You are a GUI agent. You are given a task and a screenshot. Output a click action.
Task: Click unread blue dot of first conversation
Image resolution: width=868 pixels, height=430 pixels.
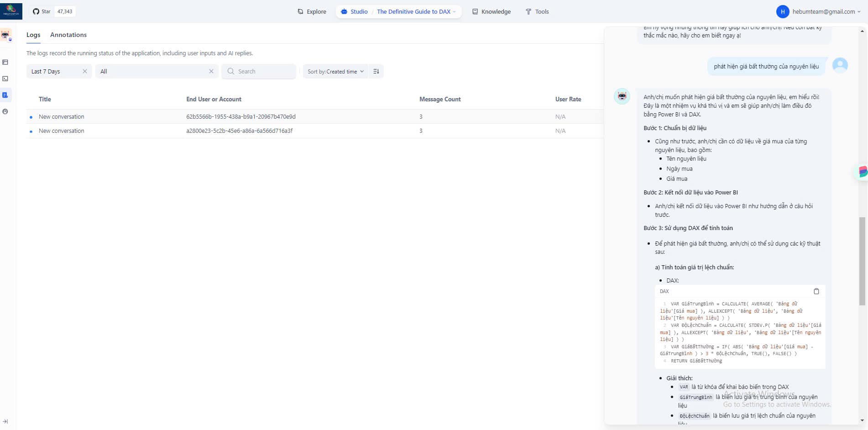pyautogui.click(x=31, y=117)
